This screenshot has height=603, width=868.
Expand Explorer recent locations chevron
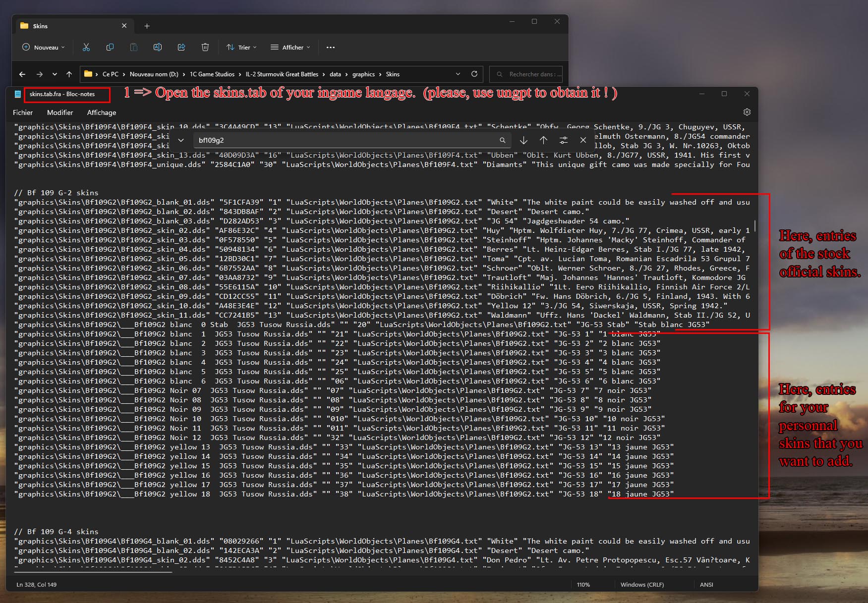[x=55, y=74]
